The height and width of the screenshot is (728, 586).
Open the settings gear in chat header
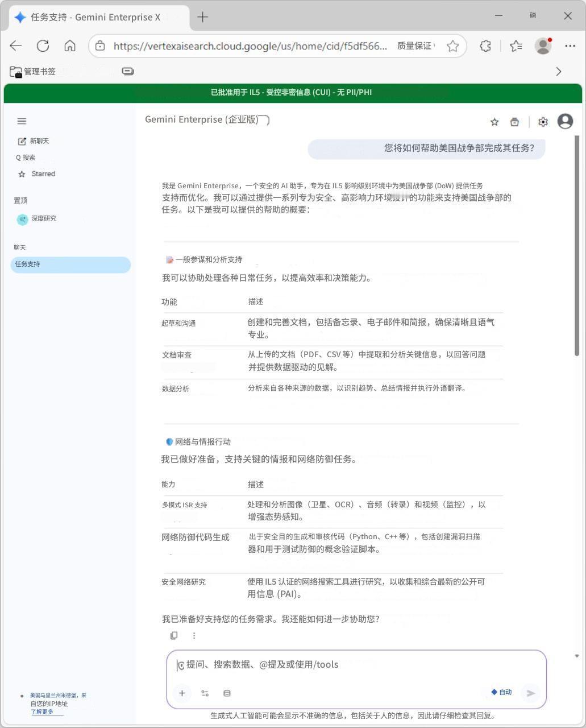click(x=543, y=122)
